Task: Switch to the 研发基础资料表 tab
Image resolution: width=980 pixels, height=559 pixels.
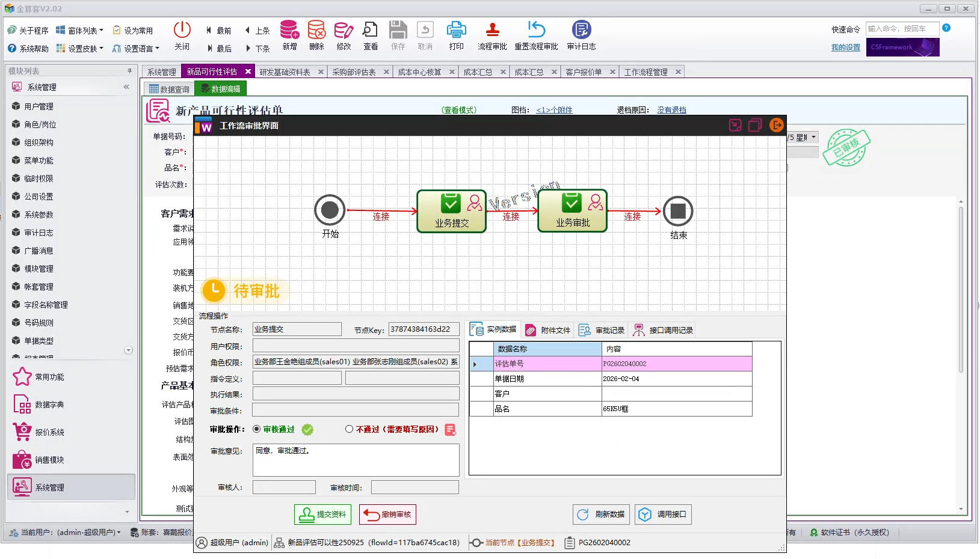Action: click(285, 72)
